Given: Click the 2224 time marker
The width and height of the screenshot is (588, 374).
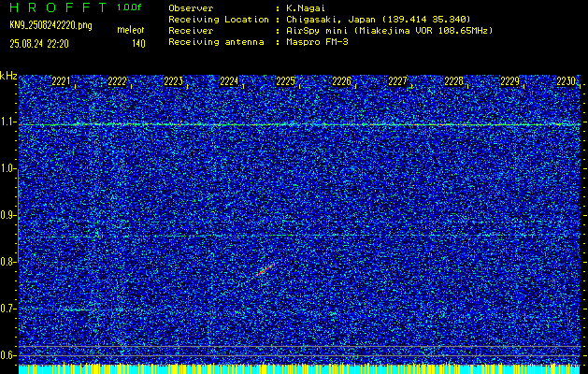Looking at the screenshot, I should (229, 81).
